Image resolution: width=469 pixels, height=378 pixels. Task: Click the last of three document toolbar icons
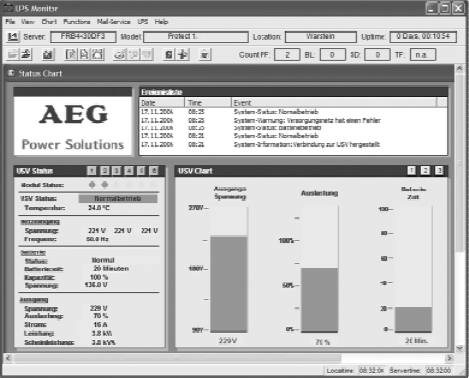pyautogui.click(x=98, y=54)
